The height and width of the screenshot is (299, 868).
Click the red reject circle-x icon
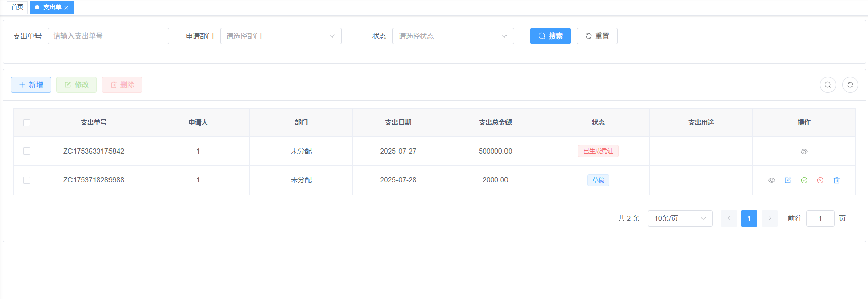pyautogui.click(x=820, y=180)
